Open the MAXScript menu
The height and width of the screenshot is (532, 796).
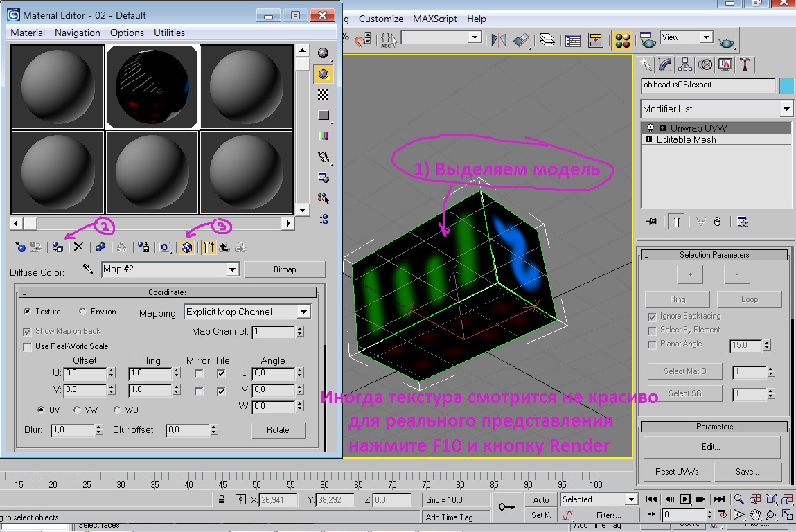point(435,19)
